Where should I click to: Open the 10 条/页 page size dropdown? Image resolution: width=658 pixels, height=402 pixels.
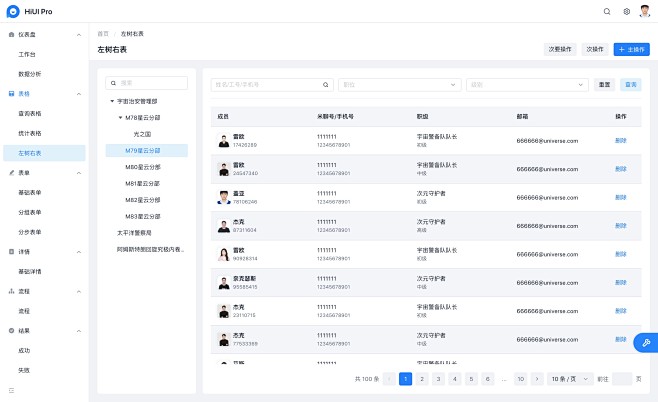pos(569,379)
